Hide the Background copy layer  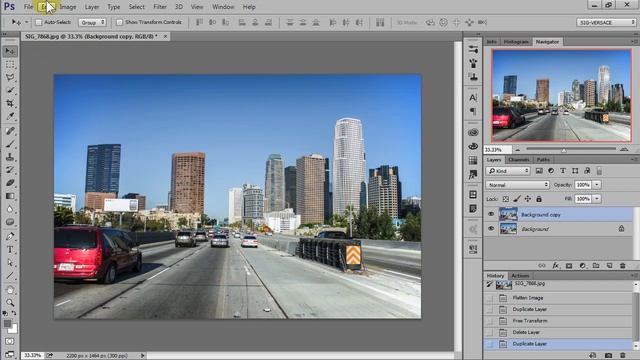coord(491,214)
